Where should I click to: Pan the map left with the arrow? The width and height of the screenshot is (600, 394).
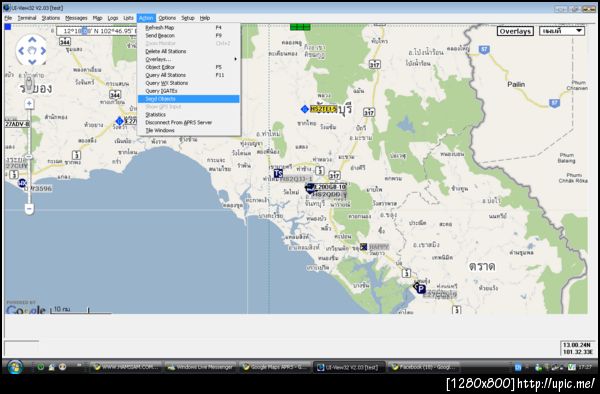[21, 50]
